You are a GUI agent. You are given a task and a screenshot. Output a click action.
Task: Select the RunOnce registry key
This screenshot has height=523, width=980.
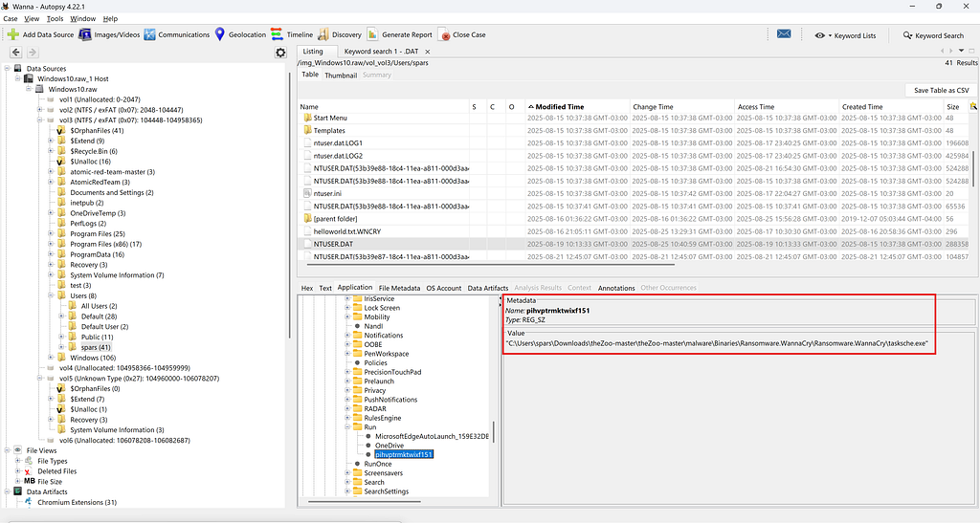coord(377,464)
